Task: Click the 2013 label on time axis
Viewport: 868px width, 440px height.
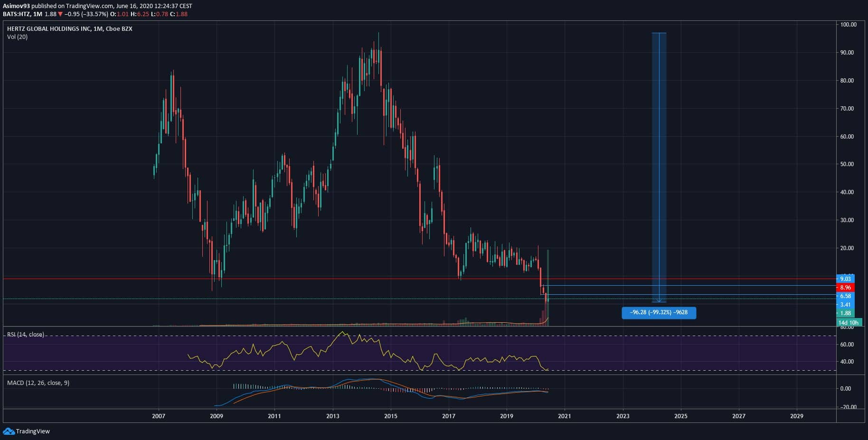Action: coord(332,416)
